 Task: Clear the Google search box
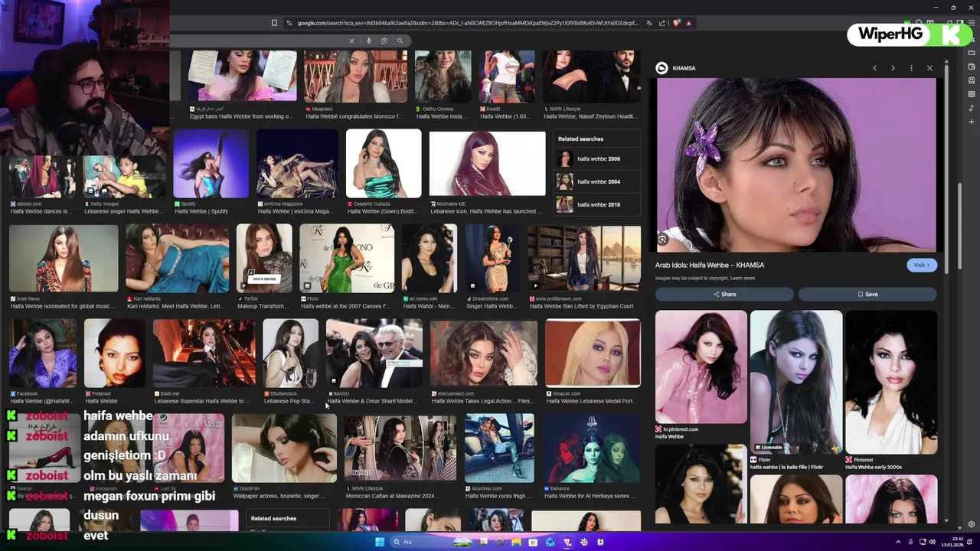351,41
